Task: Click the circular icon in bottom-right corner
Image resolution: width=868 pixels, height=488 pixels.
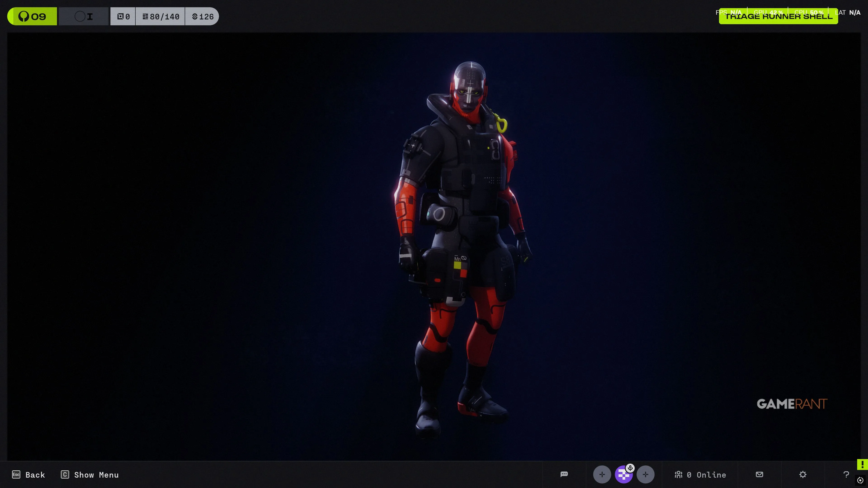Action: point(860,480)
